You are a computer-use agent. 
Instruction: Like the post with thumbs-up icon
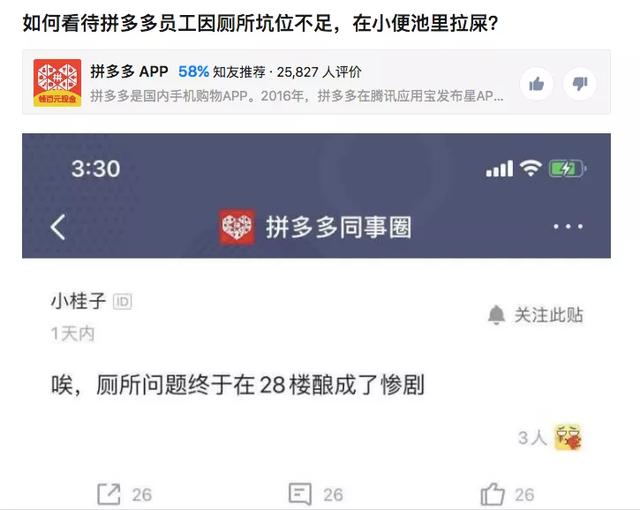pos(493,494)
